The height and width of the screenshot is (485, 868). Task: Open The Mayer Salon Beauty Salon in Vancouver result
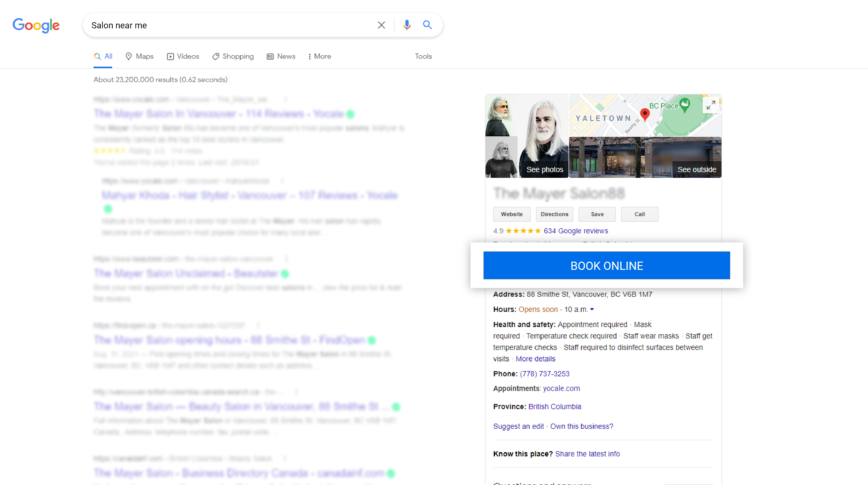241,406
